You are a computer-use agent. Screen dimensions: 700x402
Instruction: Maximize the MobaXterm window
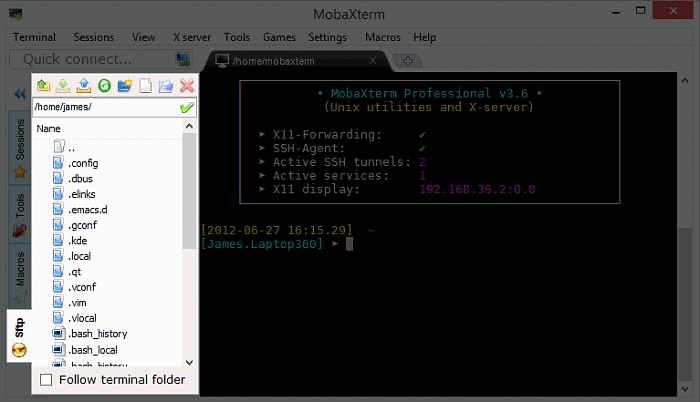coord(641,11)
